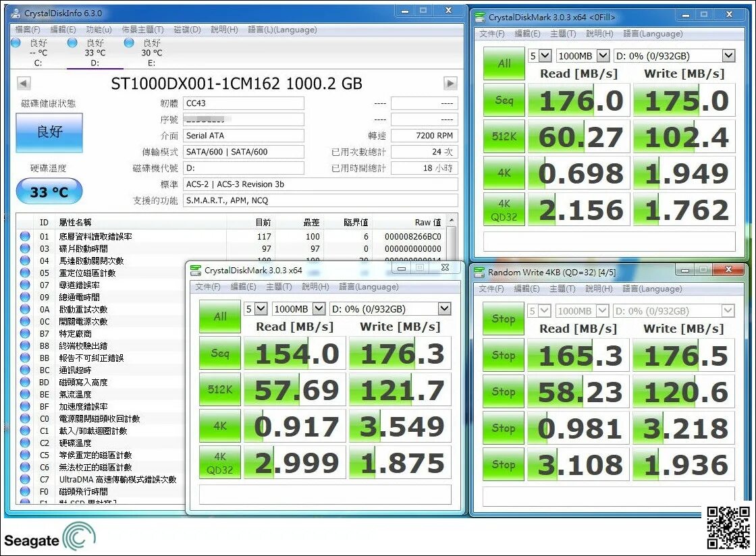Click the SMART attribute list scrollbar up arrow
Viewport: 756px width, 556px height.
[452, 220]
